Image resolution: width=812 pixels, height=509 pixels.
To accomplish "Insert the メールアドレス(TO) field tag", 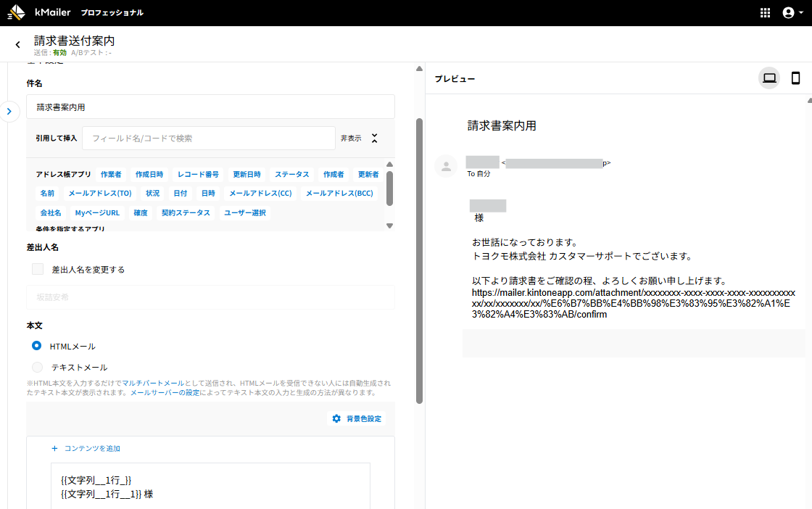I will [100, 194].
